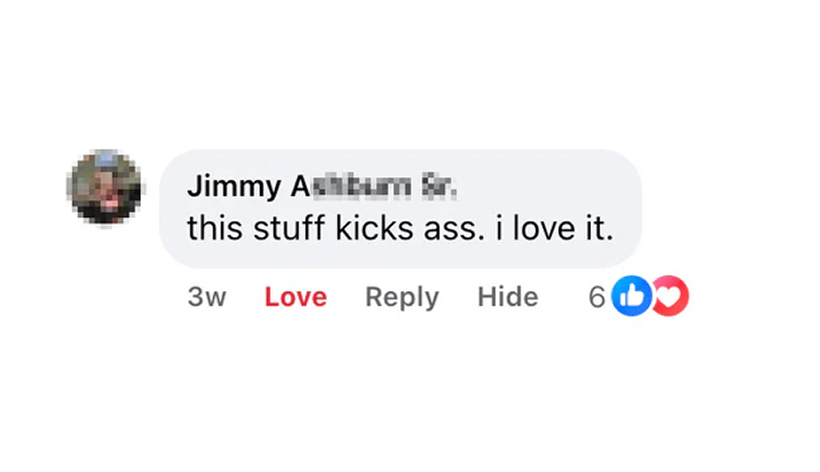Click the word "stuff" in the comment
This screenshot has height=472, width=820.
tap(289, 228)
